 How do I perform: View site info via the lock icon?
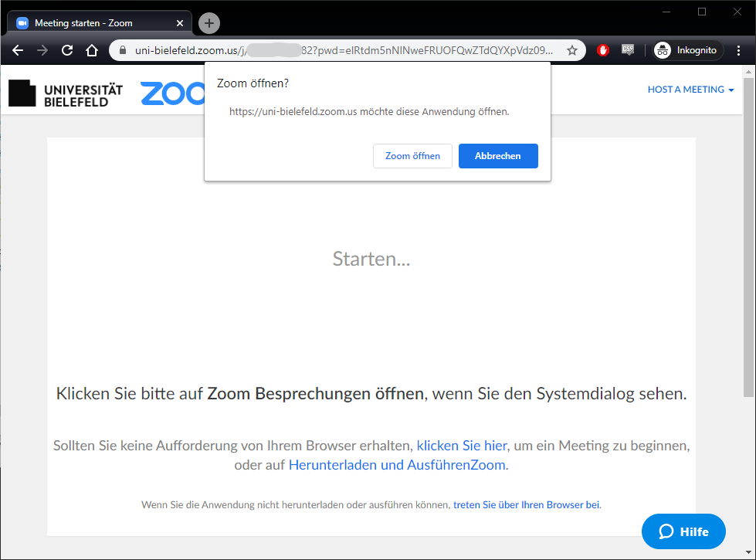coord(123,50)
